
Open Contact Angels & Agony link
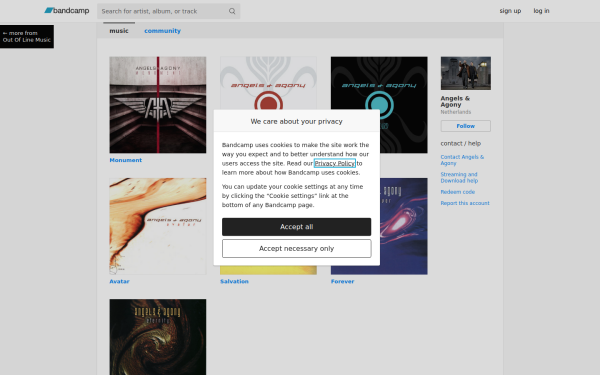(x=462, y=160)
